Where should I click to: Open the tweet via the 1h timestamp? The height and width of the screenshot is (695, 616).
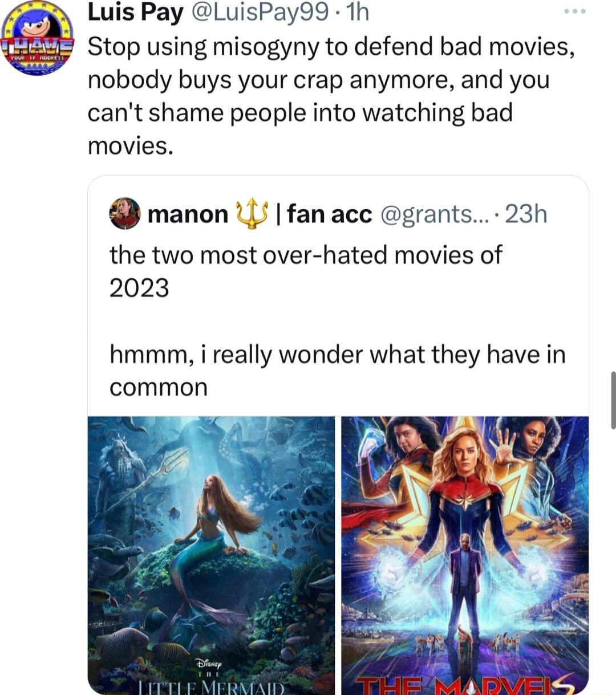click(355, 12)
